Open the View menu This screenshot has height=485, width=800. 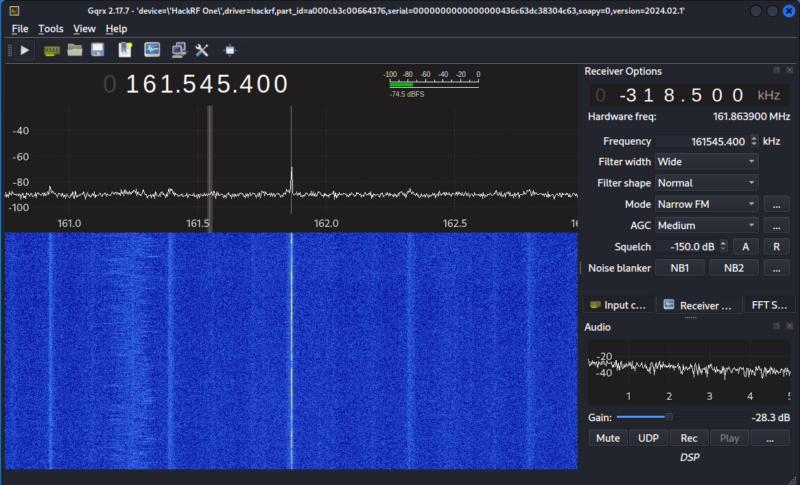click(84, 29)
